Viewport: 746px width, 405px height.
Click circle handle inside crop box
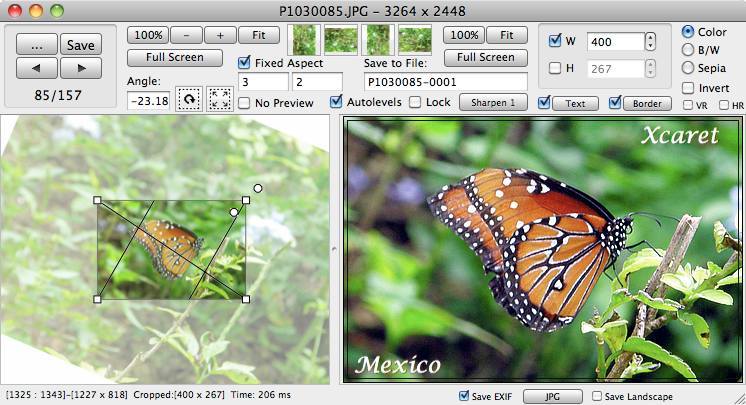[x=234, y=212]
